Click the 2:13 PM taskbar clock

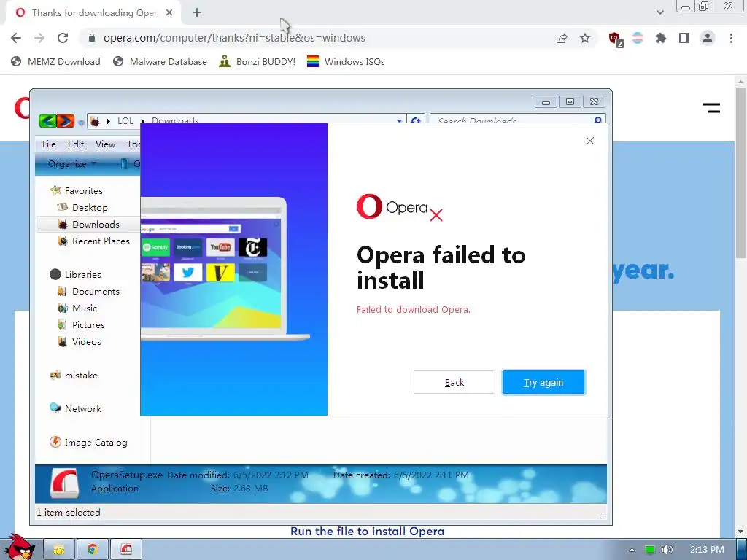707,550
